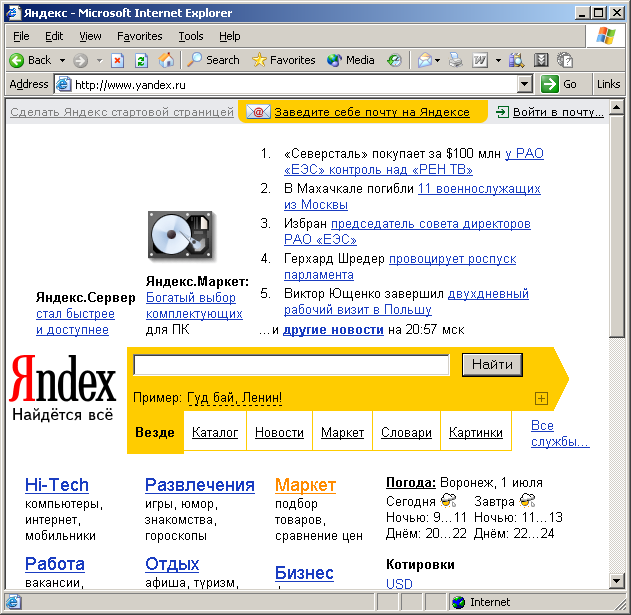Click the Войти в почту link

click(x=558, y=112)
